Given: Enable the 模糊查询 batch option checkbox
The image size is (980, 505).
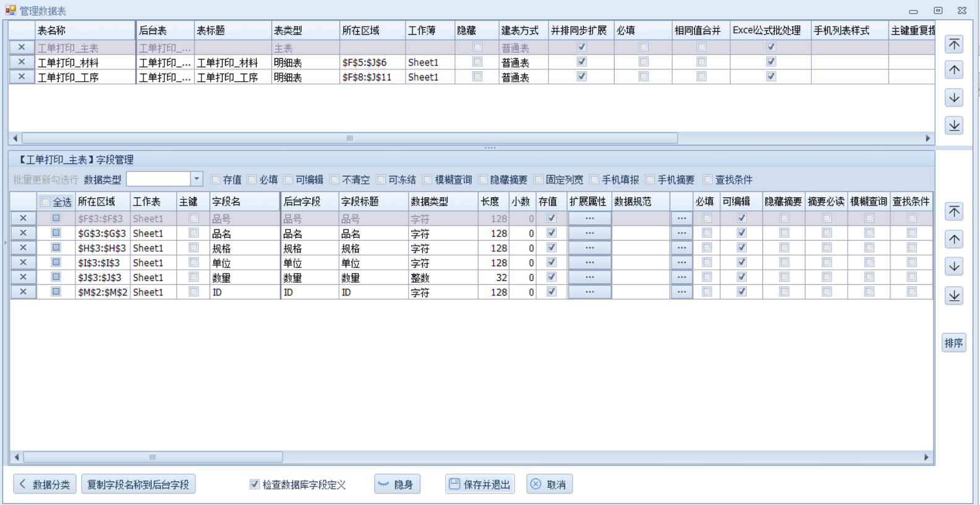Looking at the screenshot, I should 427,179.
